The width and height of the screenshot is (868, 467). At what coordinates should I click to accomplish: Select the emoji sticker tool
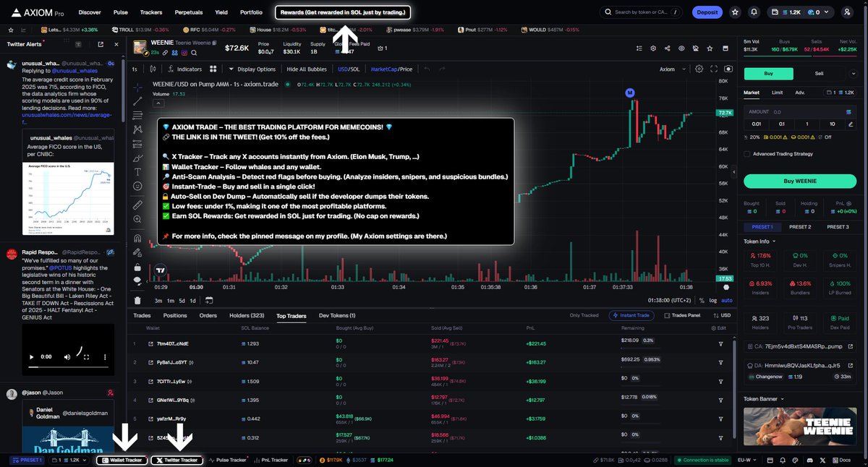137,186
